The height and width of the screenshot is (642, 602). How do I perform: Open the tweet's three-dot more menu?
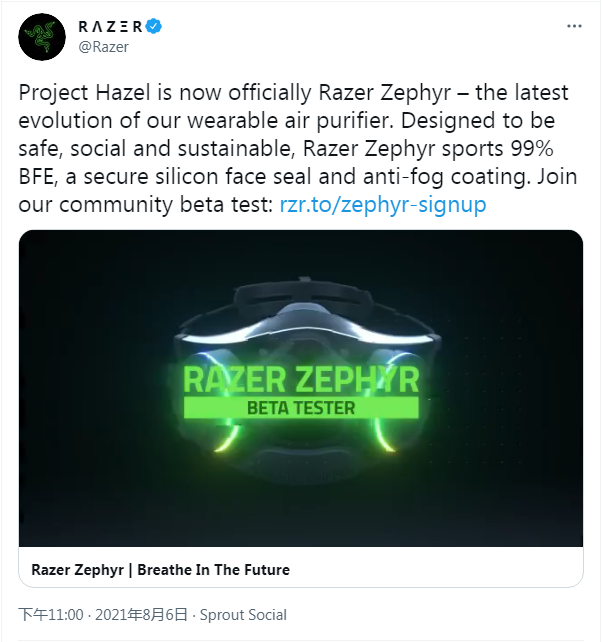(573, 26)
